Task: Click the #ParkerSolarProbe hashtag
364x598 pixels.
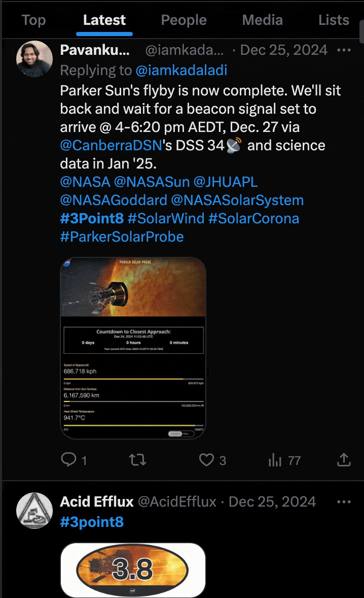Action: pos(122,237)
